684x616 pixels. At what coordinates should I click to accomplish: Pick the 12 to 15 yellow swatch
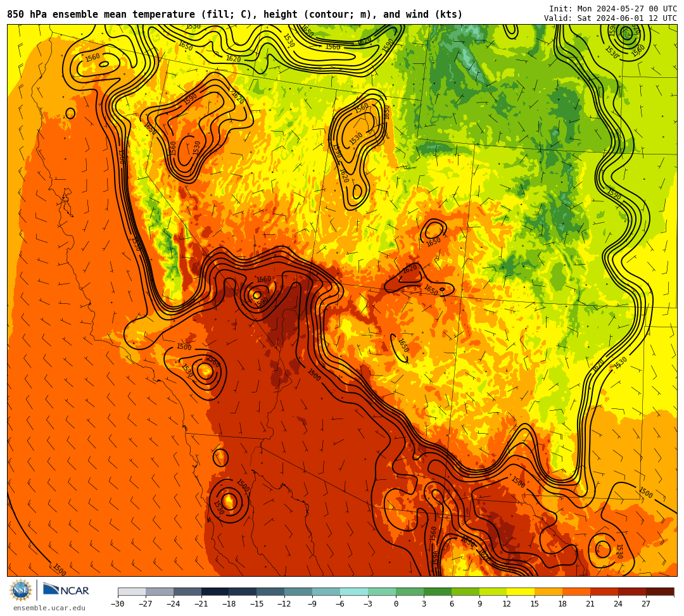coord(521,591)
